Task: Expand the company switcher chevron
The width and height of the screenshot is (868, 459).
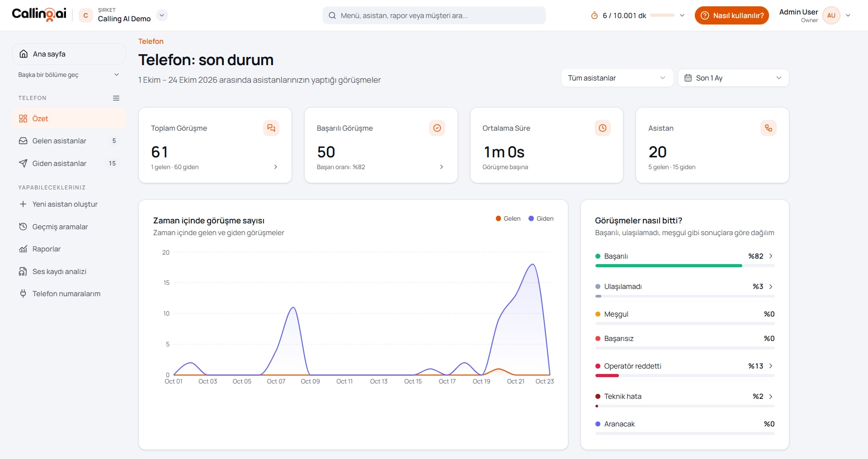Action: (162, 15)
